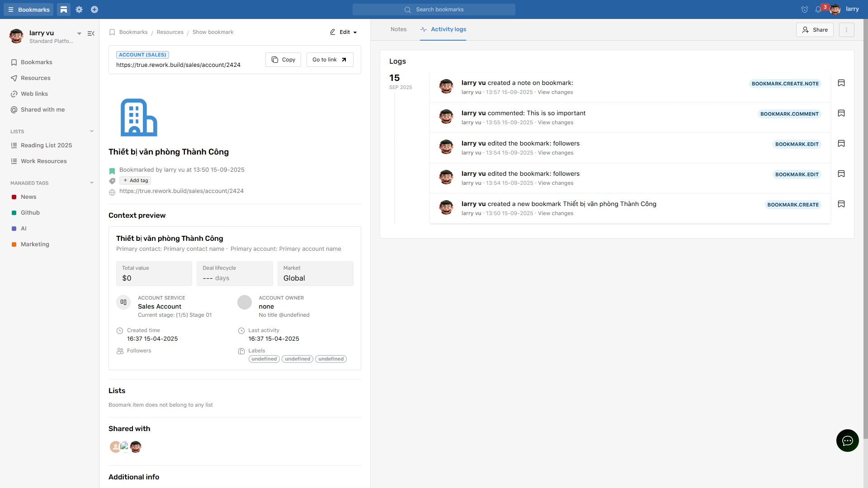The image size is (868, 488).
Task: Click the alarm clock reminder icon
Action: click(x=804, y=9)
